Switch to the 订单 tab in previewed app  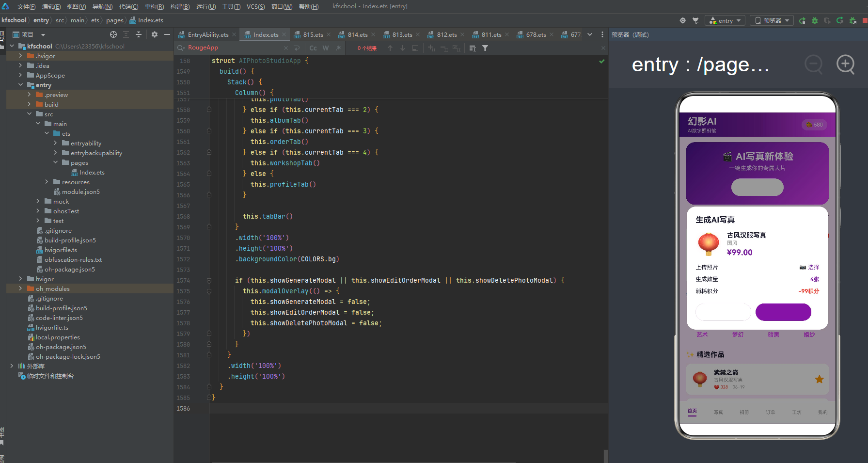click(x=770, y=412)
